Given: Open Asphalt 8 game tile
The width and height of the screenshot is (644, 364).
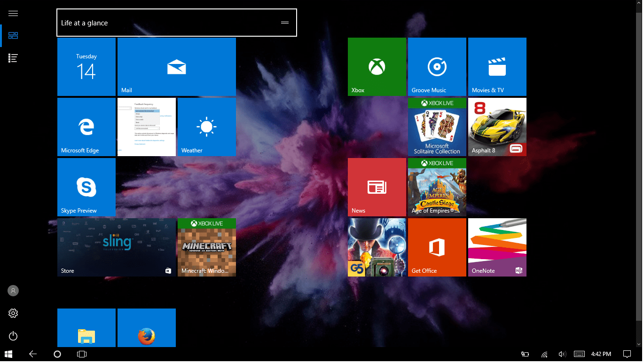Looking at the screenshot, I should tap(497, 127).
